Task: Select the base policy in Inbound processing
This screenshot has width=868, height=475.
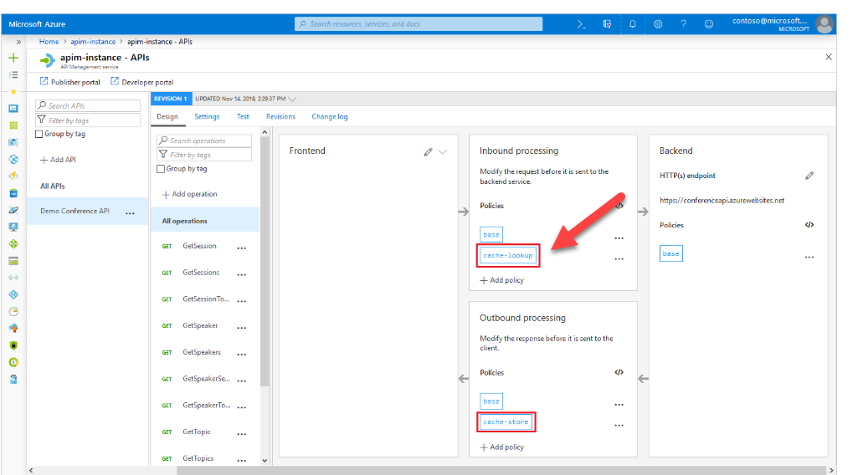Action: point(491,234)
